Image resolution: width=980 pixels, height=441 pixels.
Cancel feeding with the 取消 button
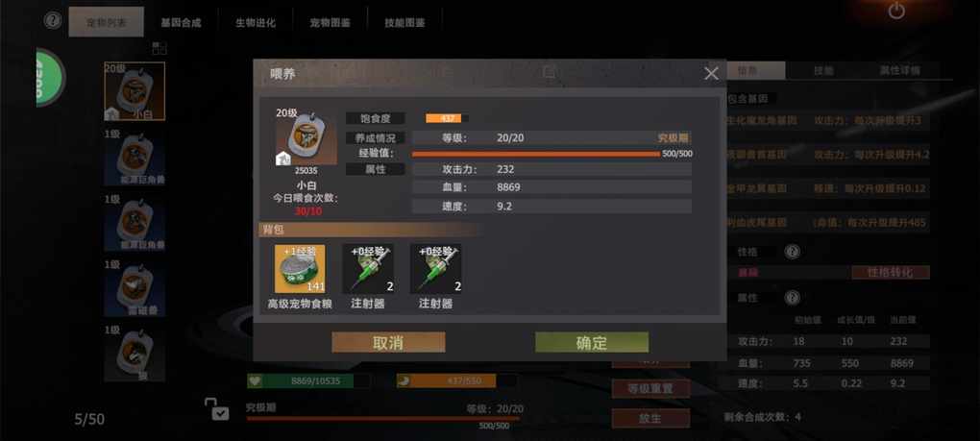click(388, 342)
